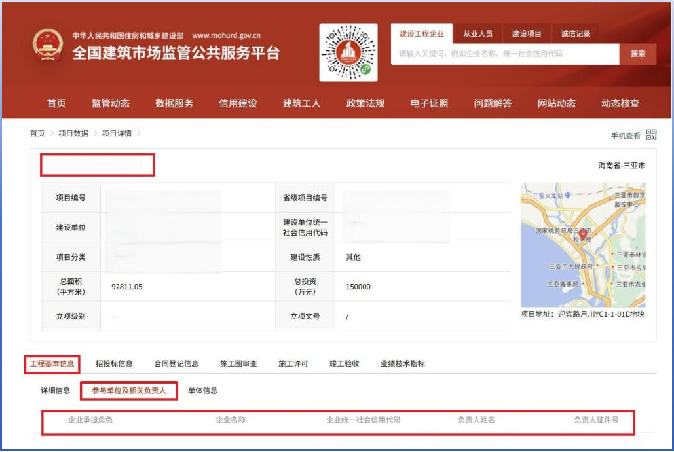Switch to 业绩技术指标 tab

[x=402, y=363]
